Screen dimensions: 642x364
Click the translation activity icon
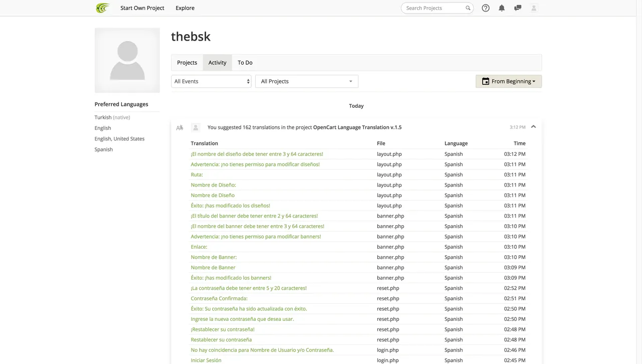(x=180, y=127)
